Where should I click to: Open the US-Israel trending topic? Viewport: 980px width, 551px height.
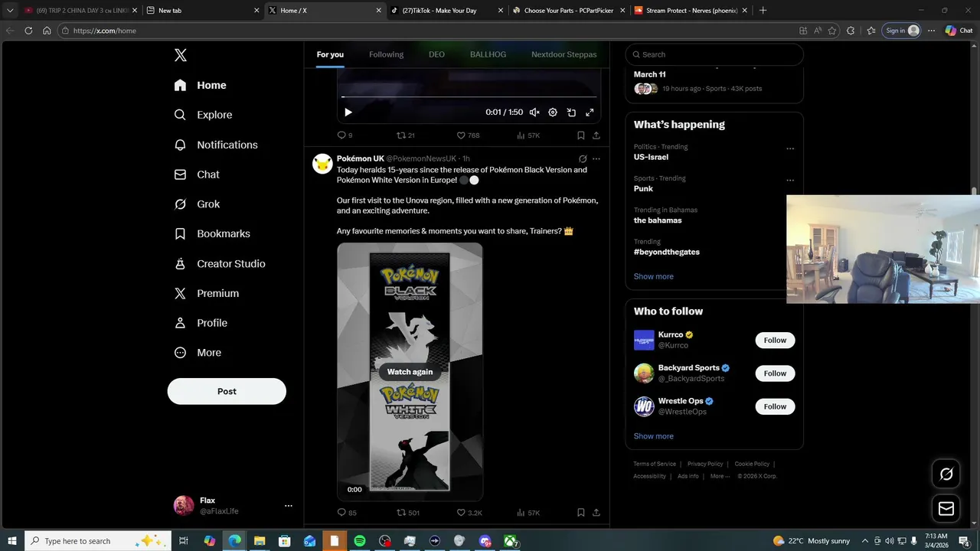651,157
